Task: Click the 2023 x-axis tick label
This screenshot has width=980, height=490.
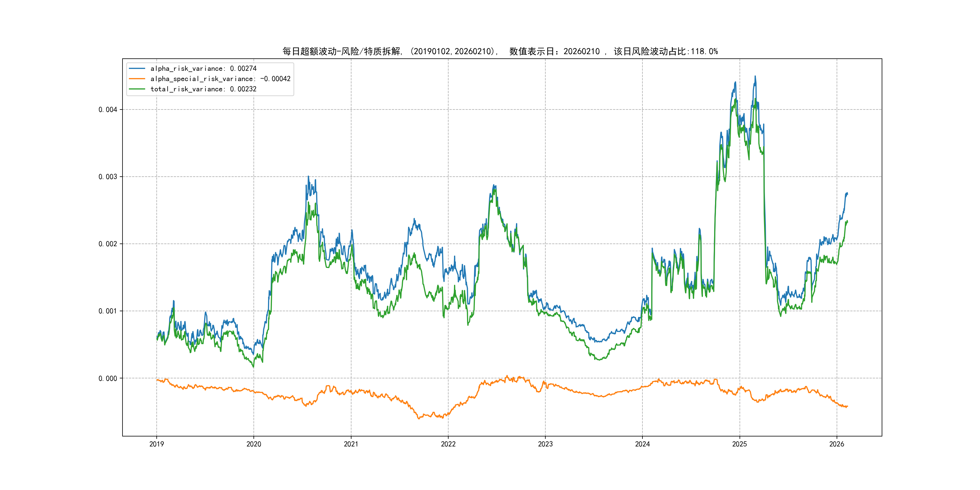Action: click(x=545, y=444)
